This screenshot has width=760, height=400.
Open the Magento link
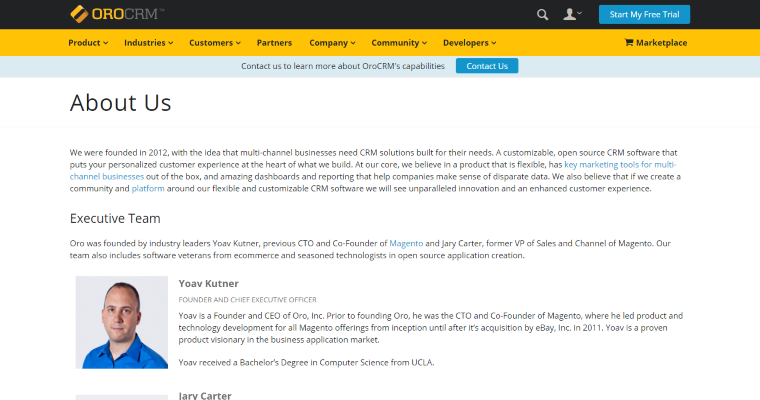[x=406, y=243]
